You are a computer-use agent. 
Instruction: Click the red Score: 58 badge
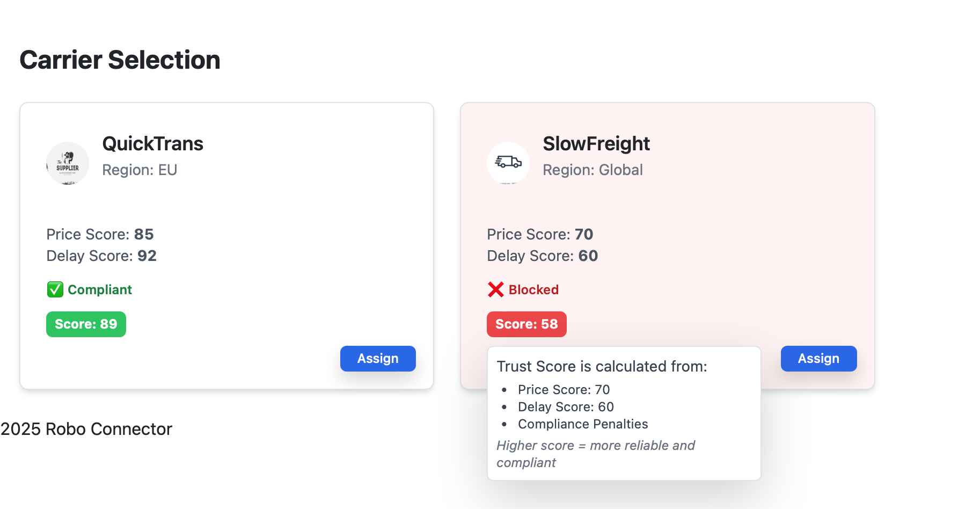tap(526, 324)
